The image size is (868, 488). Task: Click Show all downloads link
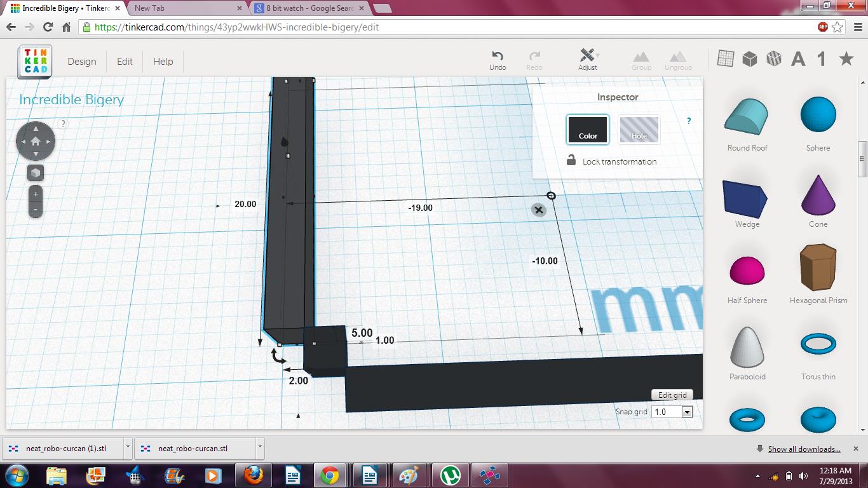tap(804, 449)
